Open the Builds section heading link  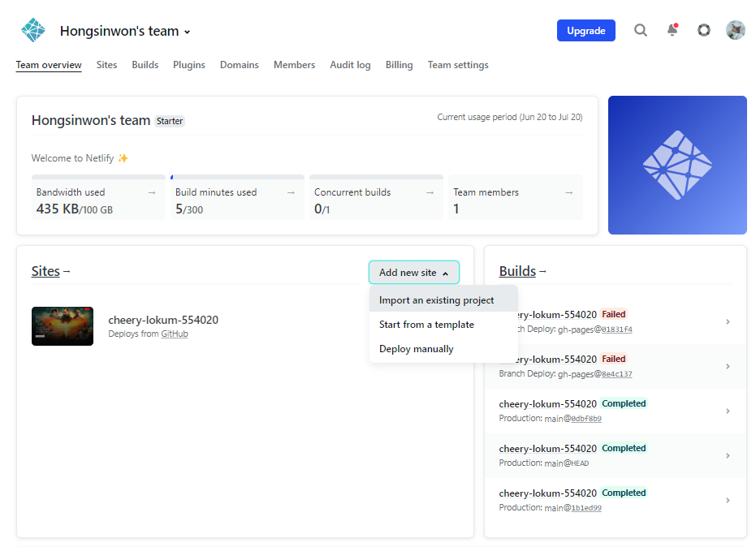517,271
